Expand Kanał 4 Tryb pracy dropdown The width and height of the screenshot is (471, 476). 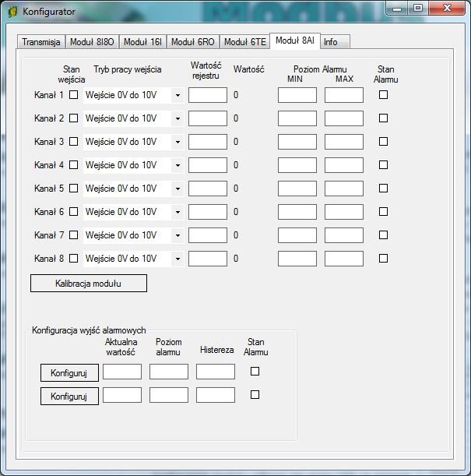pos(133,165)
